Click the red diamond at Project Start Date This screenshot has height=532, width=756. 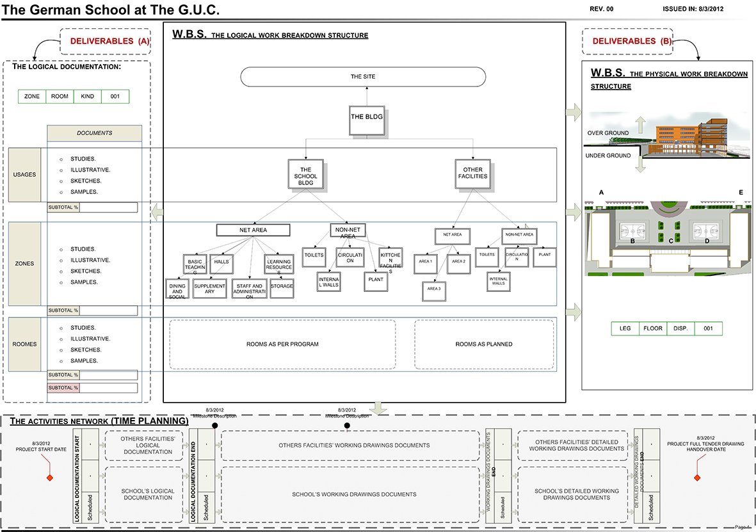(49, 478)
